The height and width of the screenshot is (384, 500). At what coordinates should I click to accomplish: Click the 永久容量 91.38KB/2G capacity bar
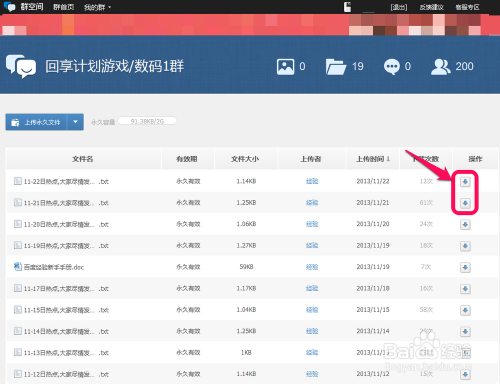click(147, 121)
